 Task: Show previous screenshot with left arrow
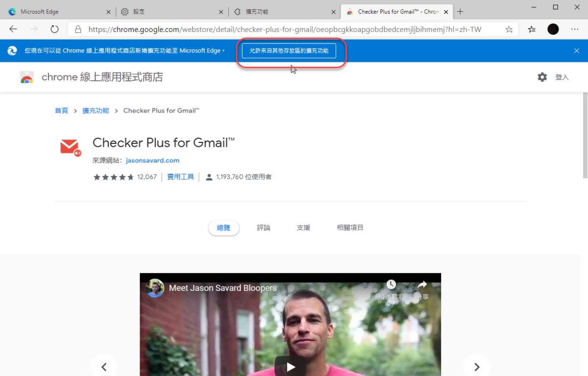tap(104, 367)
